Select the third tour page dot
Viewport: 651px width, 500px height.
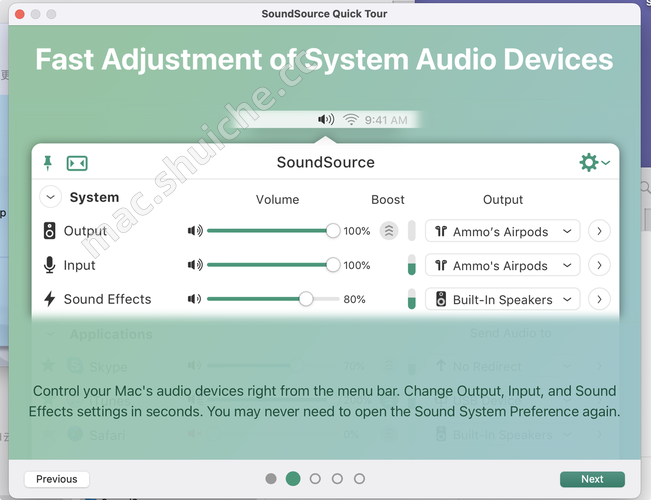315,479
